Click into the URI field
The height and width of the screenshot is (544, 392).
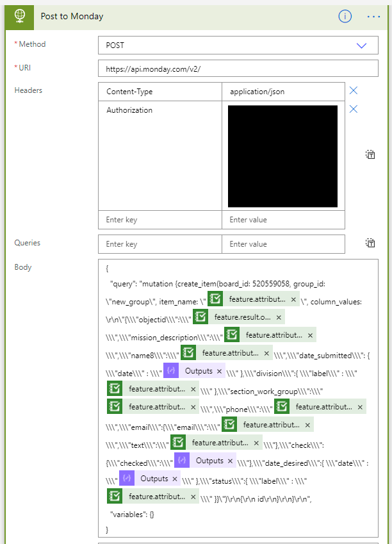click(238, 69)
